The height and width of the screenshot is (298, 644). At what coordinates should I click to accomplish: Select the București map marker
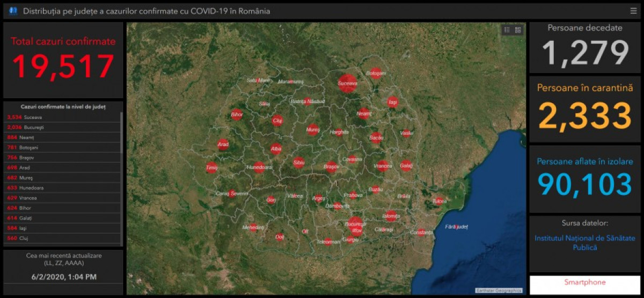(x=355, y=223)
